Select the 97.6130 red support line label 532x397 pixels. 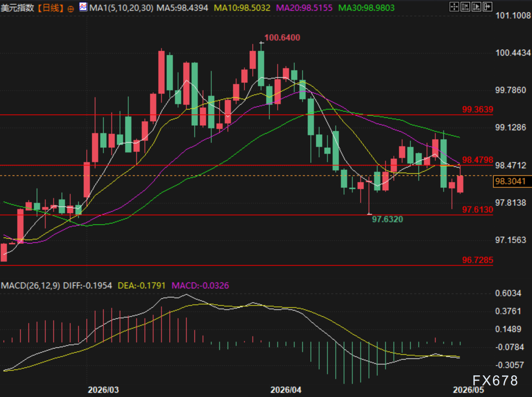click(x=478, y=210)
